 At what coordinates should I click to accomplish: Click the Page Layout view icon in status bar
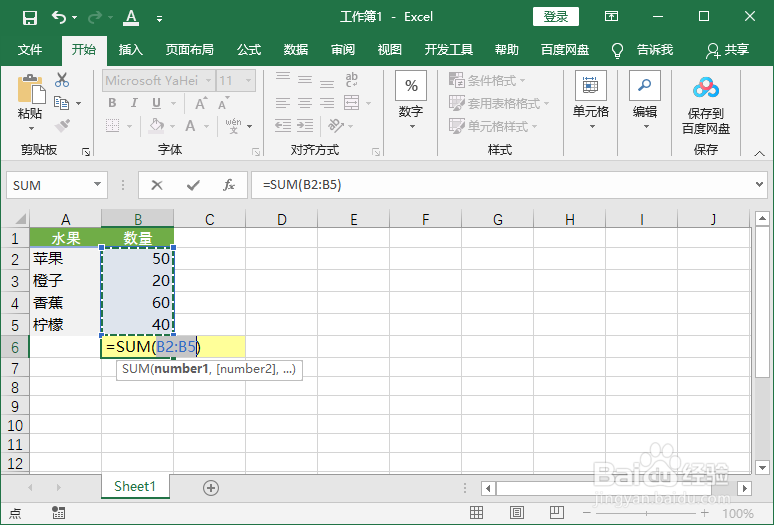tap(516, 513)
